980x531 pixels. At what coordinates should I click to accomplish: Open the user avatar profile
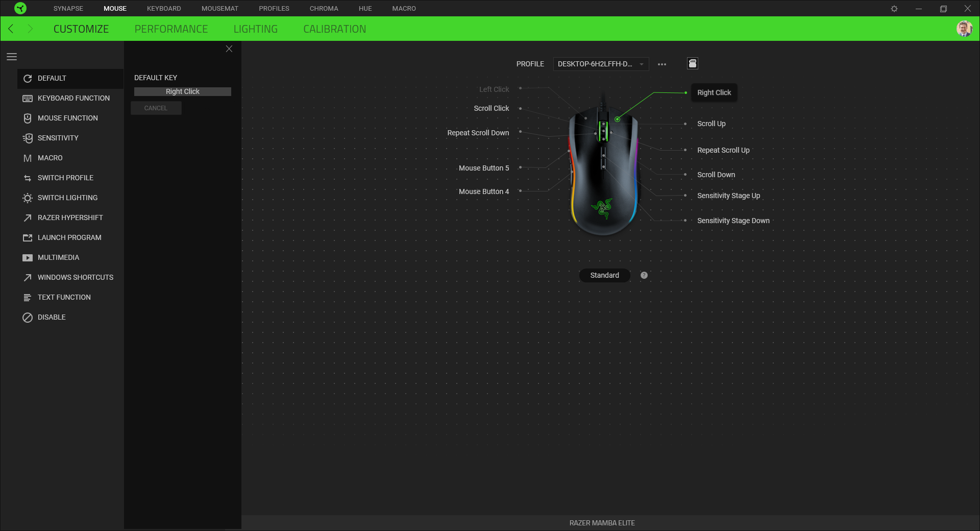[964, 29]
